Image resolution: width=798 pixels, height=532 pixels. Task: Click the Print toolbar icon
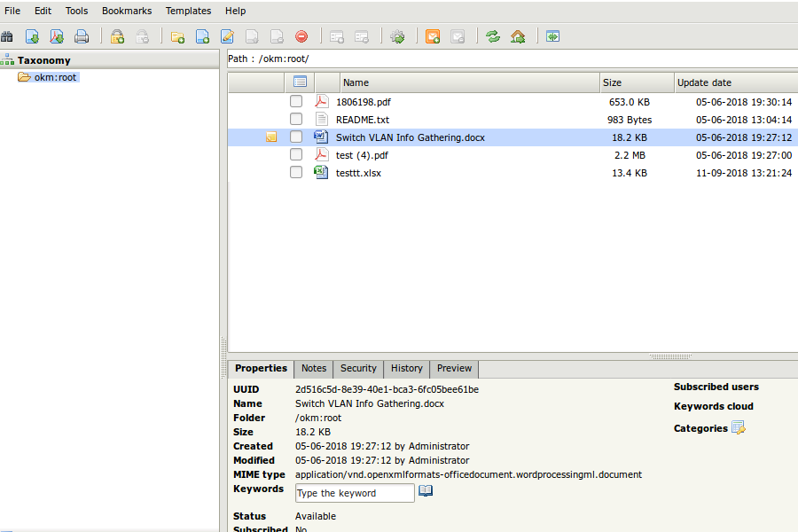tap(82, 36)
